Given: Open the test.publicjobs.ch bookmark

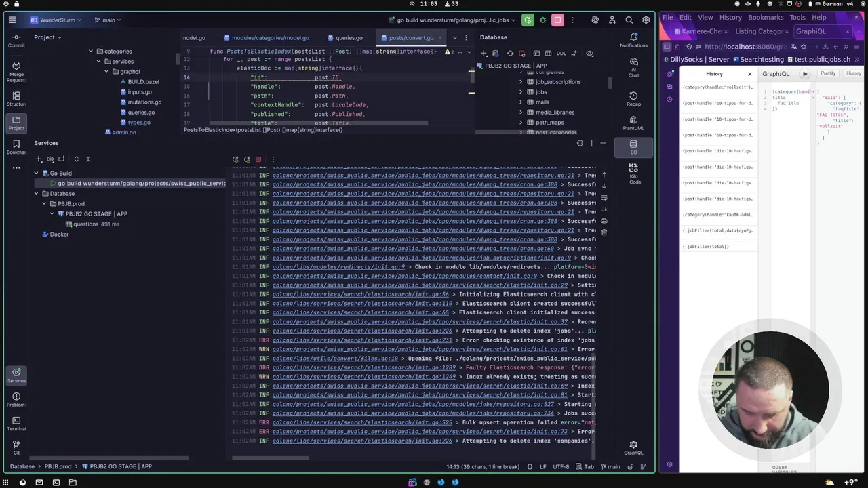Looking at the screenshot, I should [818, 60].
